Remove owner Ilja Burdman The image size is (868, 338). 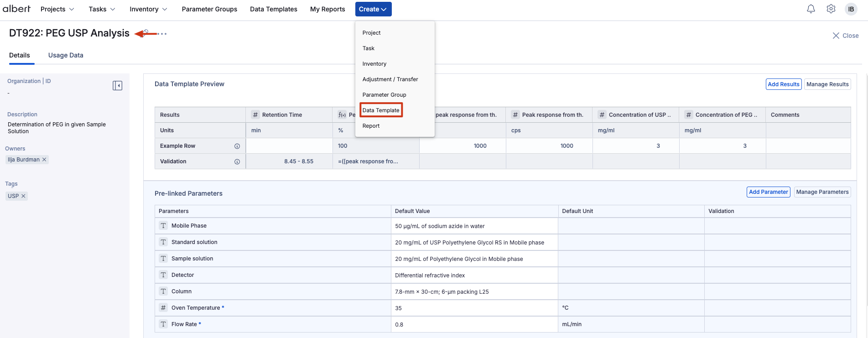(x=44, y=160)
